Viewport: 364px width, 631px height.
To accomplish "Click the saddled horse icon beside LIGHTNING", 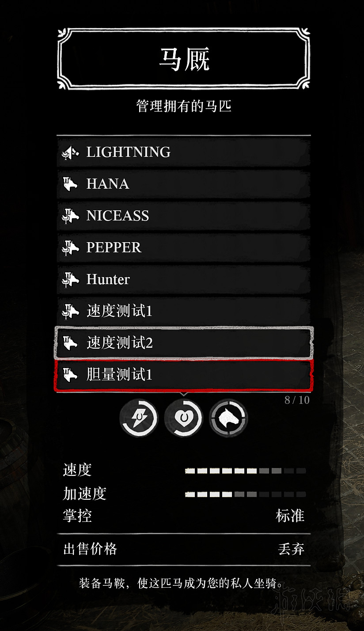I will pos(70,152).
